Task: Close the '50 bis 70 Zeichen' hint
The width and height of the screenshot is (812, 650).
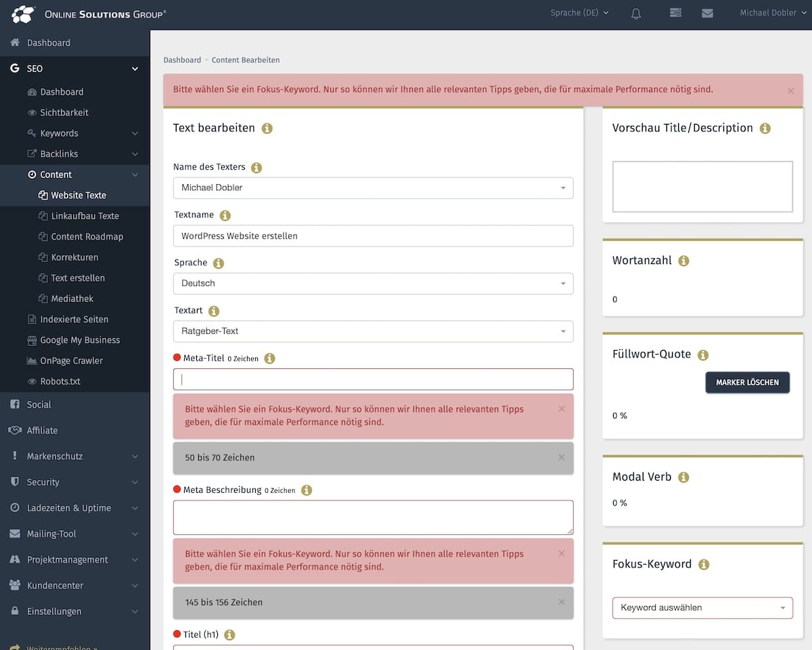Action: (x=561, y=457)
